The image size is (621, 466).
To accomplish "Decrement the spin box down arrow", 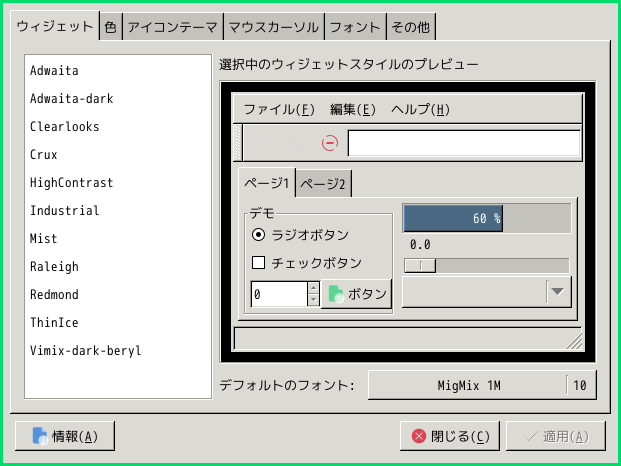I will coord(313,300).
